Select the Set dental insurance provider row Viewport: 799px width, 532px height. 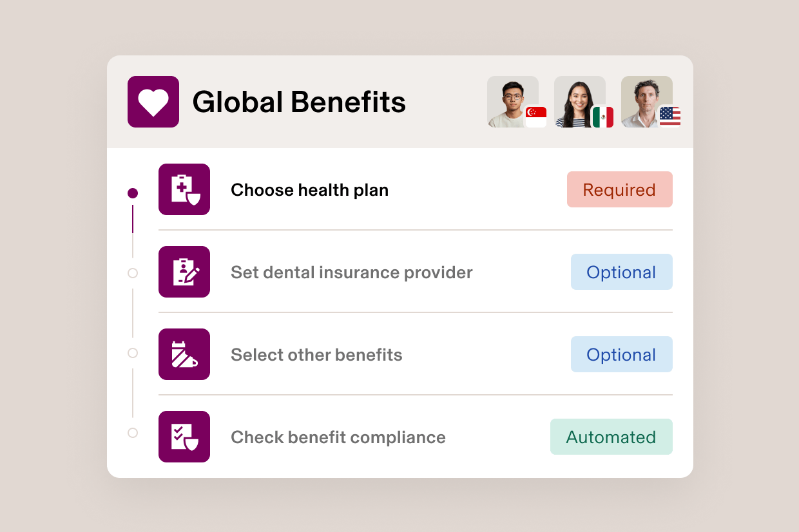click(x=352, y=272)
